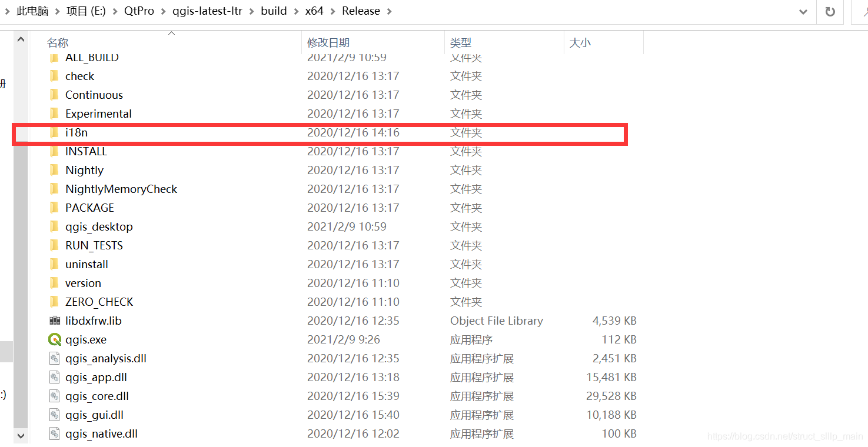
Task: Click the libdxfrw.lib library file icon
Action: click(x=55, y=321)
